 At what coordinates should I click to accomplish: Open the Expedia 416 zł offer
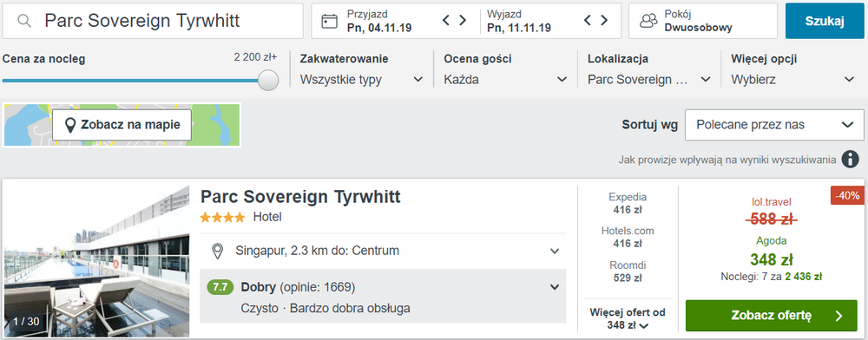628,203
